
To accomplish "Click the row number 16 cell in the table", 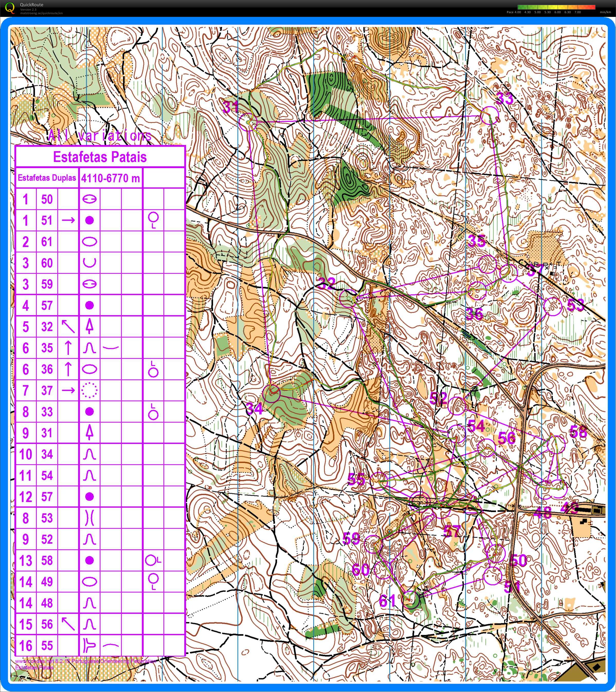I will [x=26, y=645].
